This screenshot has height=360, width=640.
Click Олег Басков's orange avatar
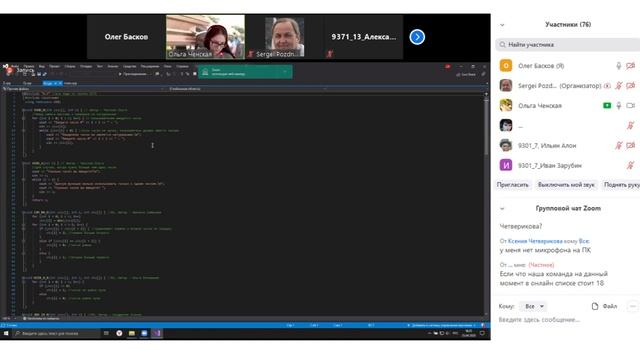pyautogui.click(x=506, y=66)
